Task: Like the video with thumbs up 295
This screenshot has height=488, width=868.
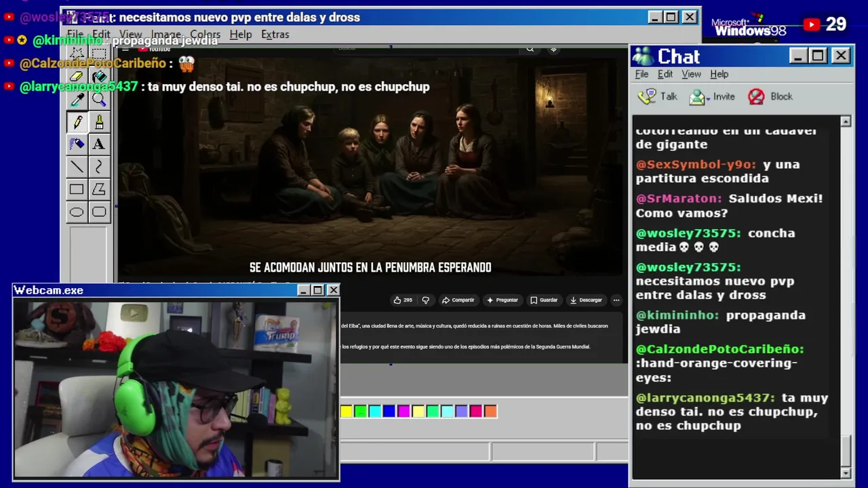Action: pos(403,300)
